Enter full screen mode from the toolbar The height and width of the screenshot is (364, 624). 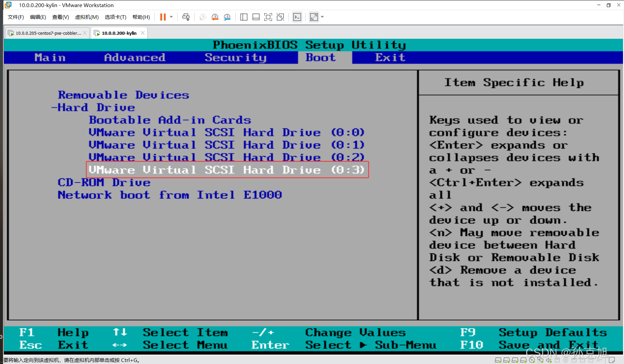(268, 17)
